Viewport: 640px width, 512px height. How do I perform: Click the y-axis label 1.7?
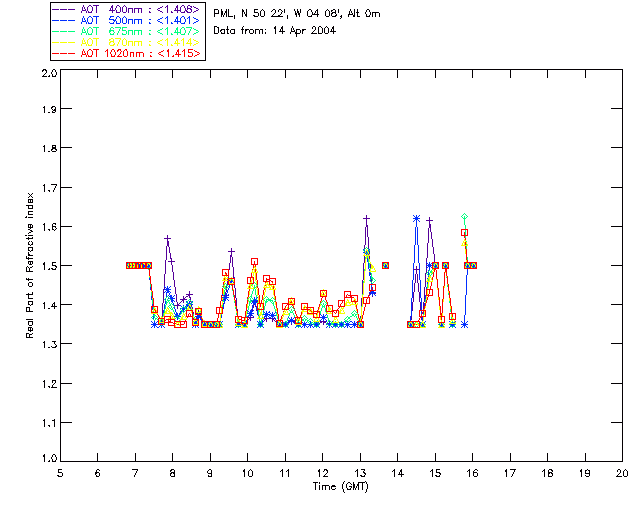[49, 188]
